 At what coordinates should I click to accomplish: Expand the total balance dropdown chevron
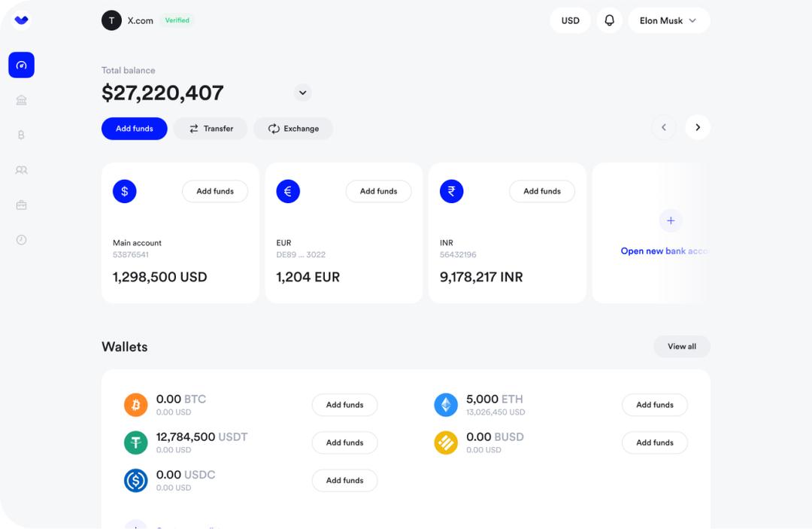coord(302,93)
